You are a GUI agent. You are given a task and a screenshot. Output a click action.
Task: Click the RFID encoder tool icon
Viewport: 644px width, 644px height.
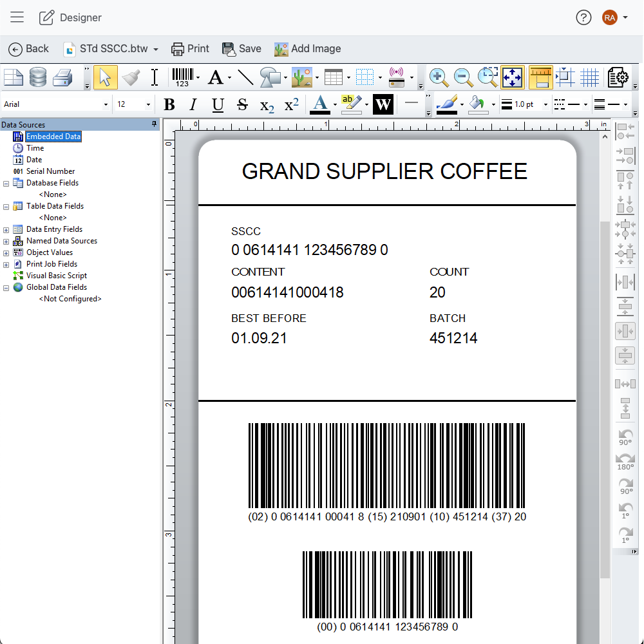pos(396,78)
